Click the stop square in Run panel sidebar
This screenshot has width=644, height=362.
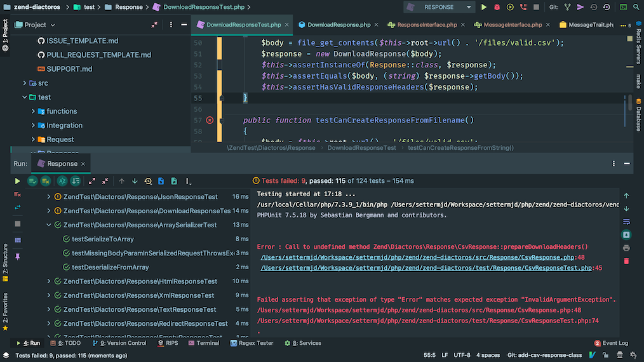point(17,224)
